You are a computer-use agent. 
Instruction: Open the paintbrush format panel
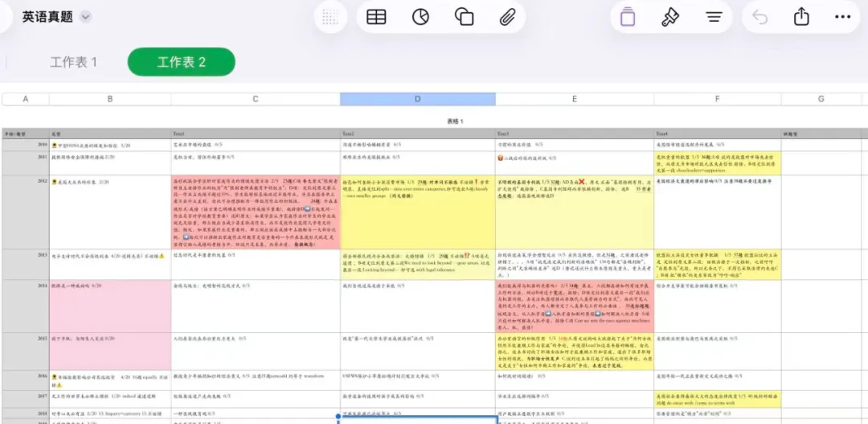click(x=670, y=17)
